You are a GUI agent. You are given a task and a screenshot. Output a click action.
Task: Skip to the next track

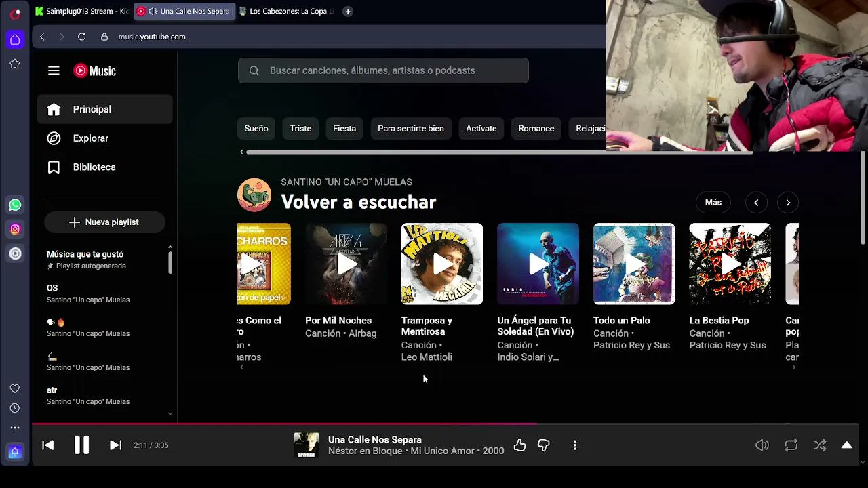115,445
